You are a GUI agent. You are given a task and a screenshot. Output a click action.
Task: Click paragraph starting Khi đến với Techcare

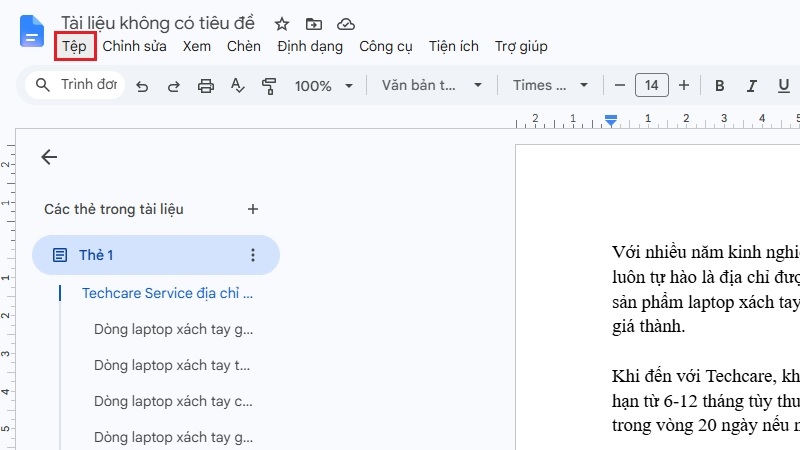pyautogui.click(x=706, y=401)
